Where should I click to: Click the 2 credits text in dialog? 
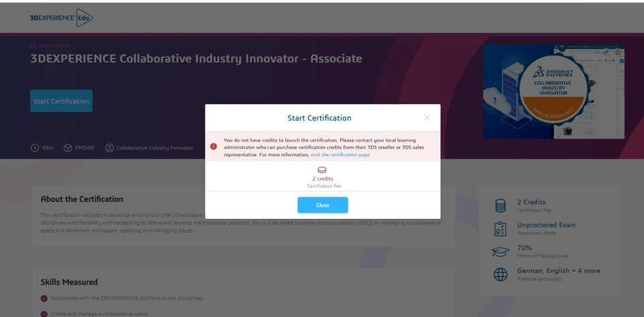[x=323, y=179]
